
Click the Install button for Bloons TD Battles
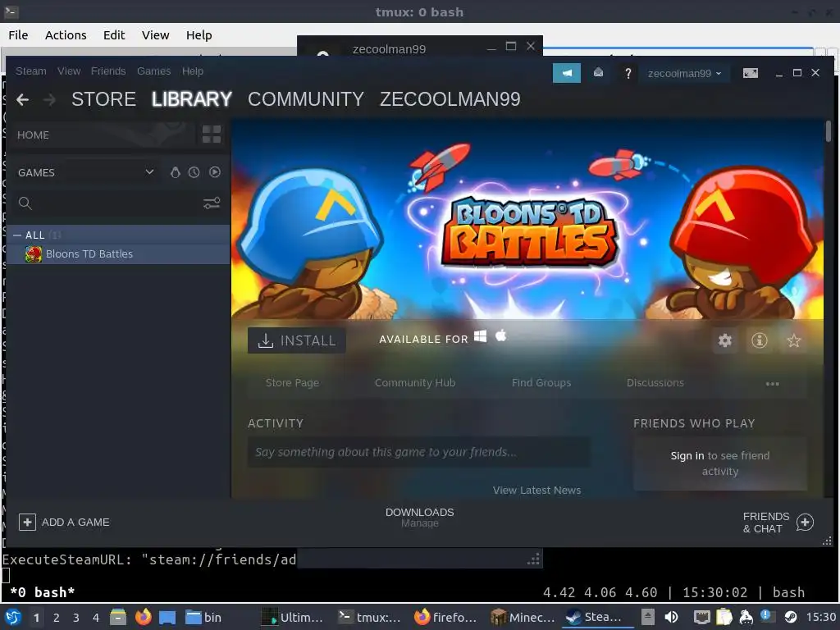(x=296, y=340)
